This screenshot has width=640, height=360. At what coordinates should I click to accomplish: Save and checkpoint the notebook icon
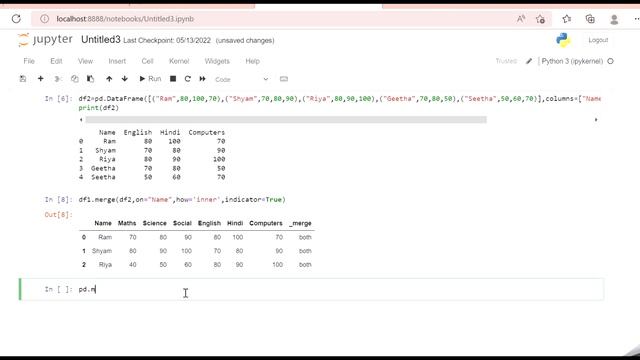23,79
